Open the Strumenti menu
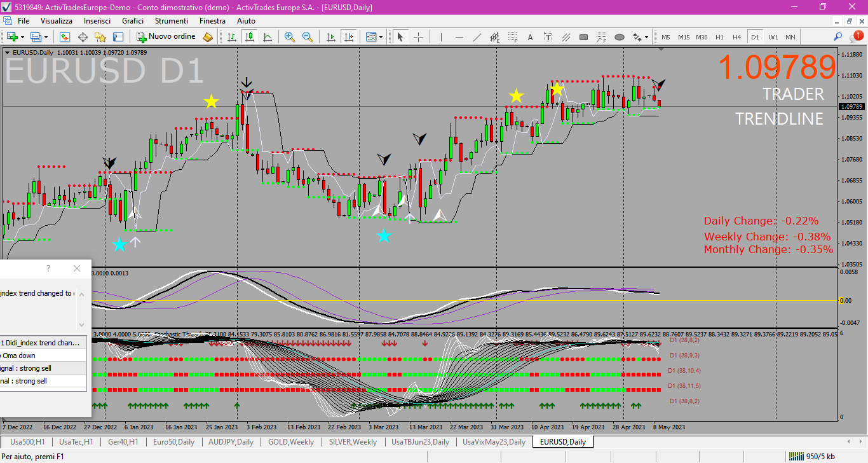Image resolution: width=868 pixels, height=463 pixels. [172, 21]
